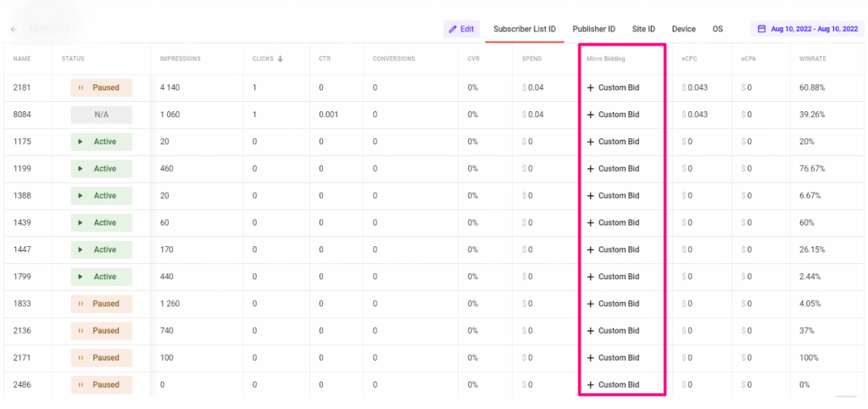868x409 pixels.
Task: Switch to the Device tab
Action: [x=683, y=29]
